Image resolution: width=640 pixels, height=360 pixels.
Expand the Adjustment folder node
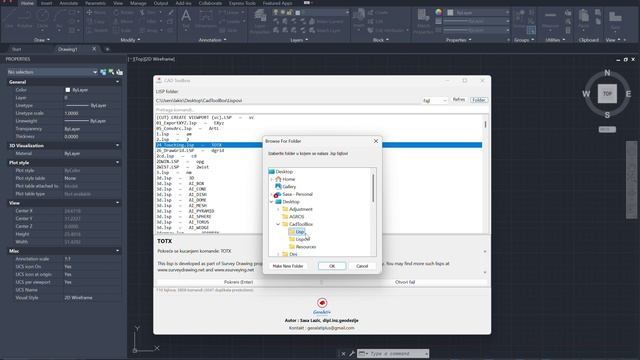point(278,209)
